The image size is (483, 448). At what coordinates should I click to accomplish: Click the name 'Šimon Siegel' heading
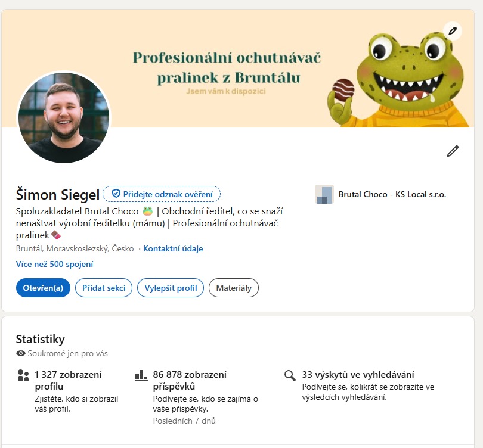55,193
